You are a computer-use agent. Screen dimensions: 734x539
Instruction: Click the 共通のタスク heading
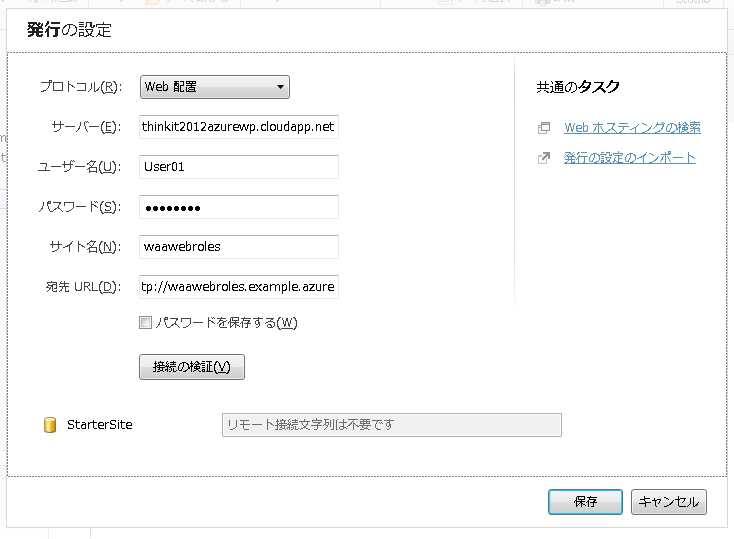[x=578, y=87]
